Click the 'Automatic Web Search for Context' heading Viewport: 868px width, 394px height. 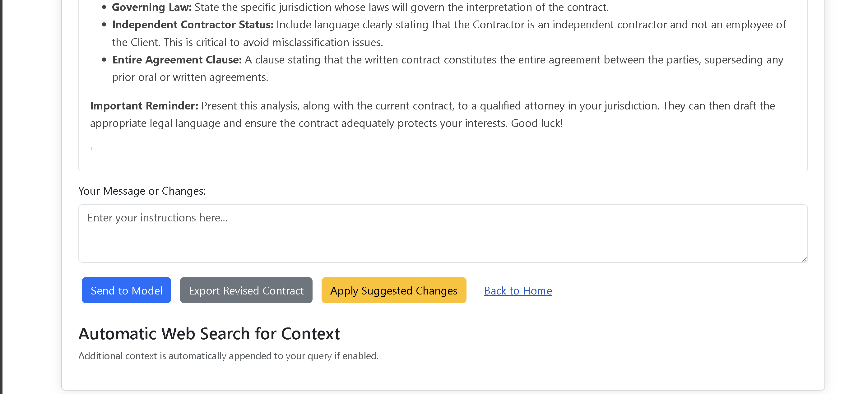click(209, 334)
